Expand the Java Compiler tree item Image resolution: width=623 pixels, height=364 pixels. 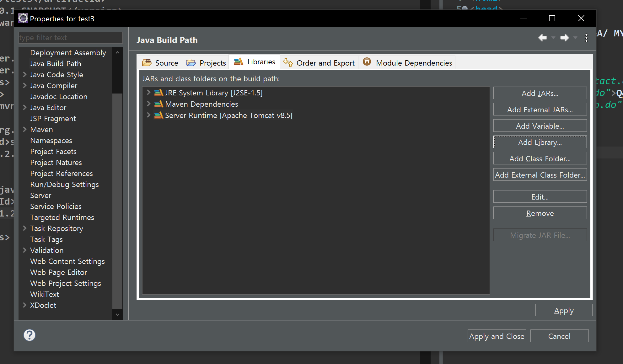click(x=24, y=85)
